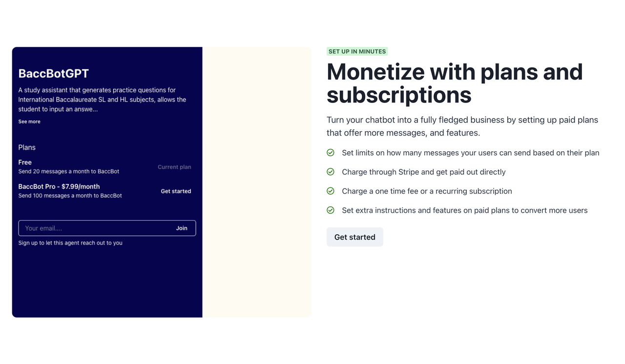Click the checkmark icon next to Stripe payouts

pos(331,172)
